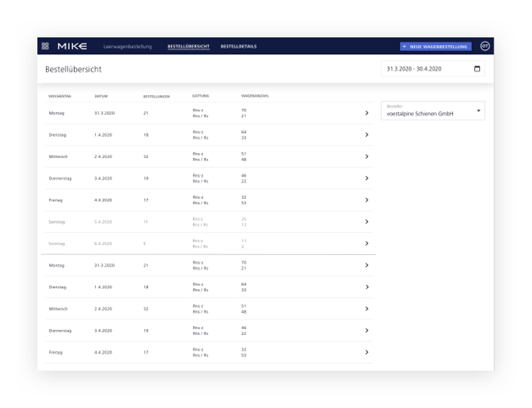The width and height of the screenshot is (532, 408).
Task: Click the arrow on the last Freitag row
Action: coord(366,352)
